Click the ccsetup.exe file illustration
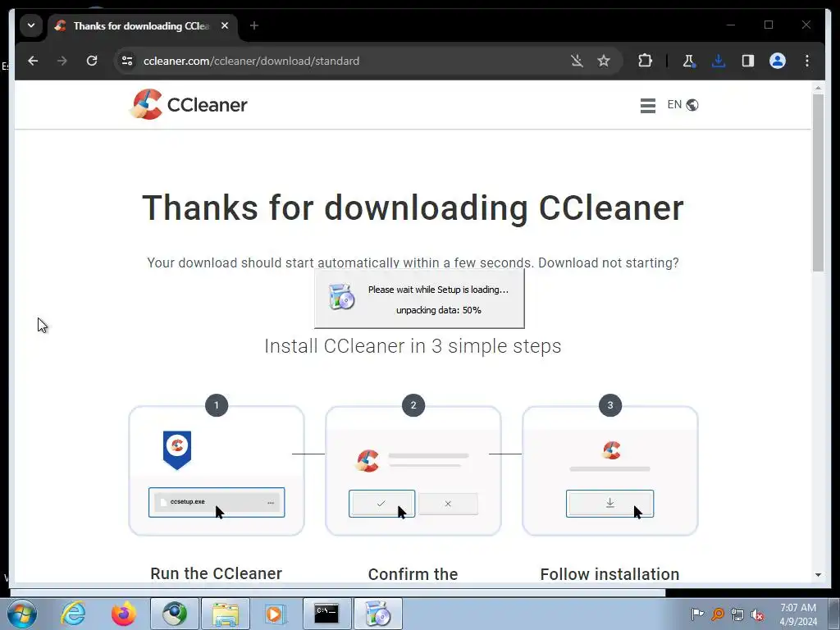This screenshot has height=630, width=840. pyautogui.click(x=217, y=503)
